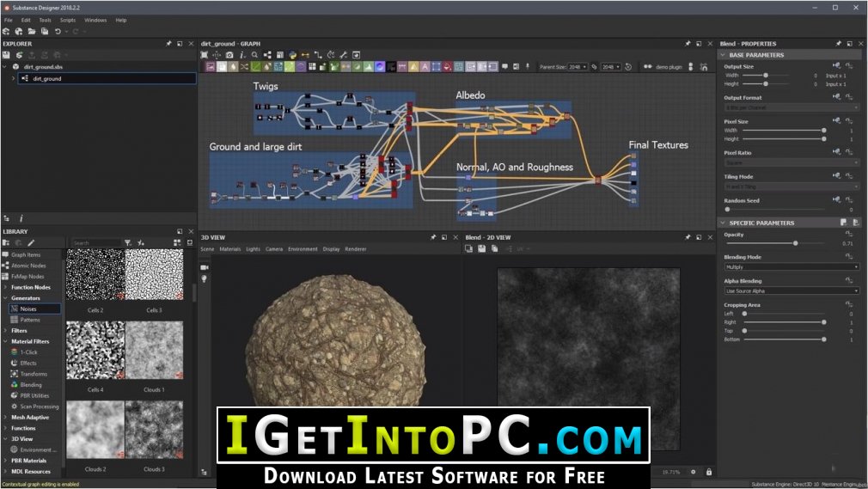Click the open folder icon in main toolbar

tap(32, 32)
